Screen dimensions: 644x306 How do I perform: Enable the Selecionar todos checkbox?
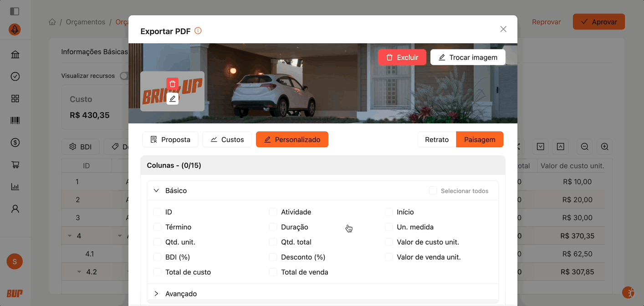tap(433, 191)
